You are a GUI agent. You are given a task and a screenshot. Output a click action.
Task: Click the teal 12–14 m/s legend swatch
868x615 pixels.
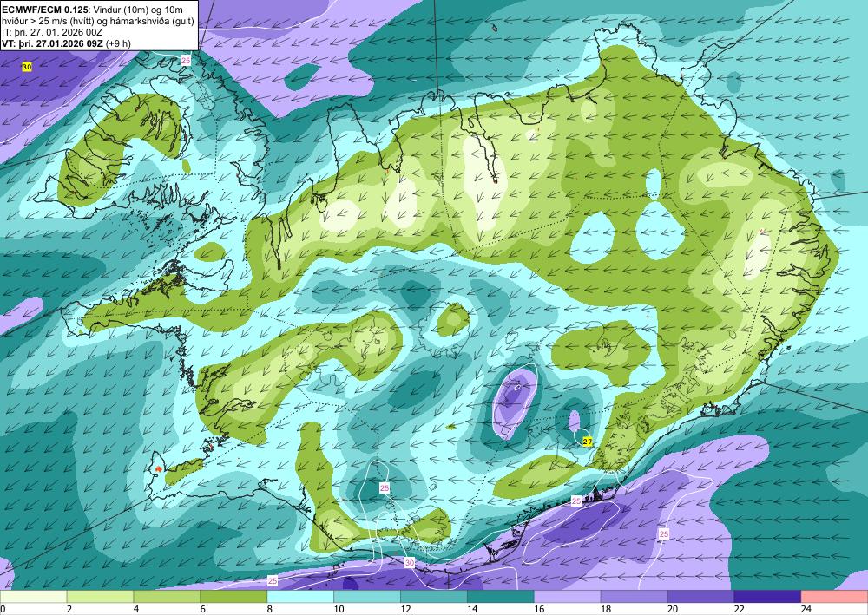tap(434, 597)
